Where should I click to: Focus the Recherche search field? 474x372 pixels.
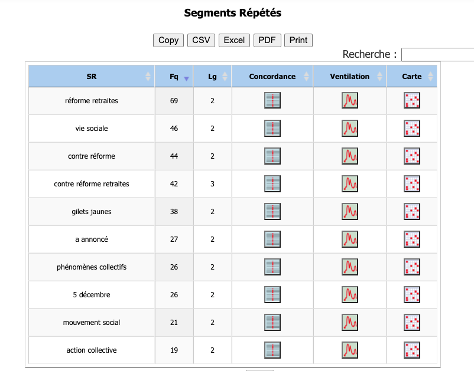pos(438,55)
